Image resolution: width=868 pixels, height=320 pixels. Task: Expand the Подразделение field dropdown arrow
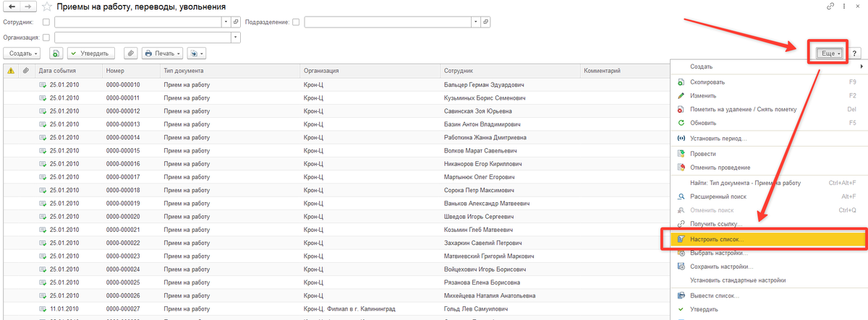(x=476, y=22)
